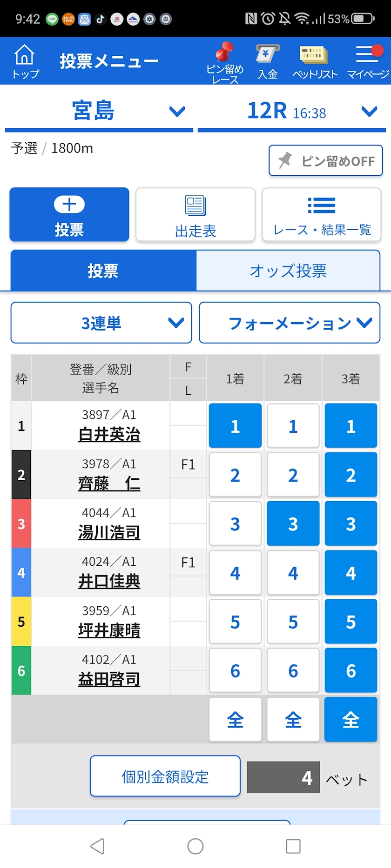Go to Top via the home icon
This screenshot has width=391, height=868.
point(25,61)
